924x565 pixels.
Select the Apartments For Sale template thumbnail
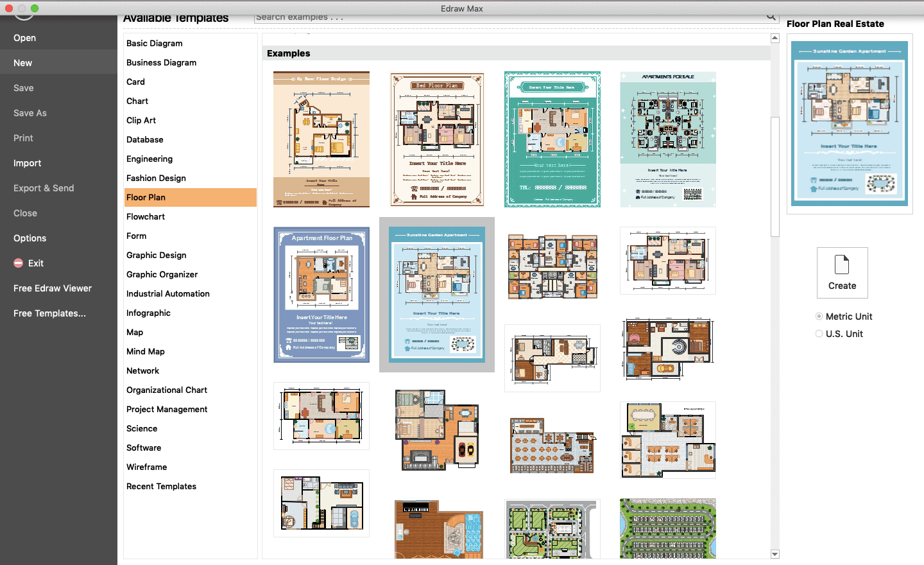(668, 139)
